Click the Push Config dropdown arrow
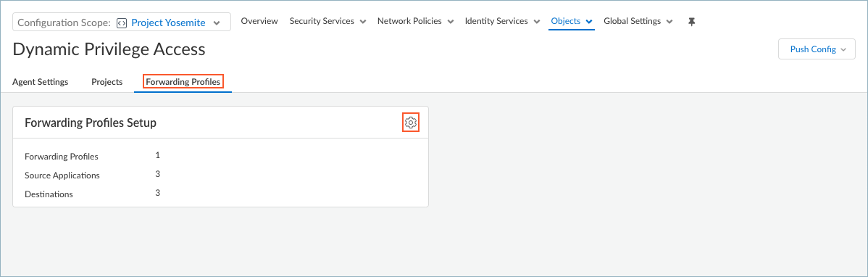This screenshot has height=277, width=868. (843, 49)
